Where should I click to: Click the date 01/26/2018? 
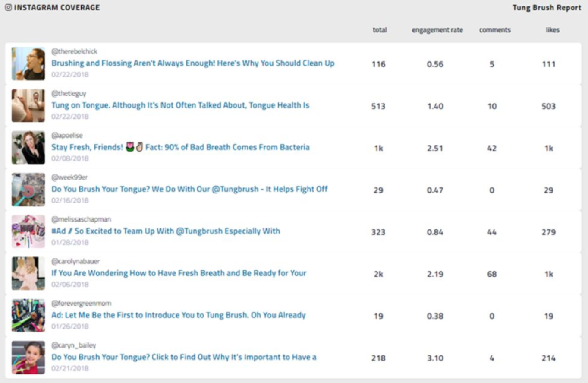pos(70,326)
